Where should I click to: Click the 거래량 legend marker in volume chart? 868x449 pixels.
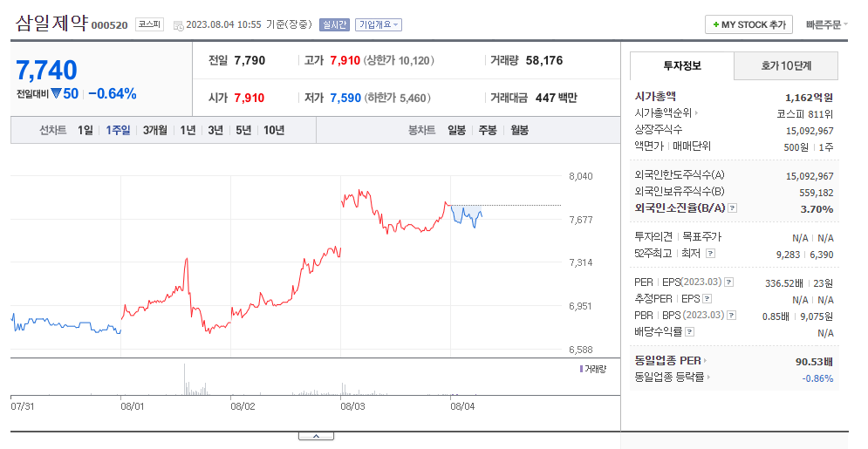(x=581, y=369)
